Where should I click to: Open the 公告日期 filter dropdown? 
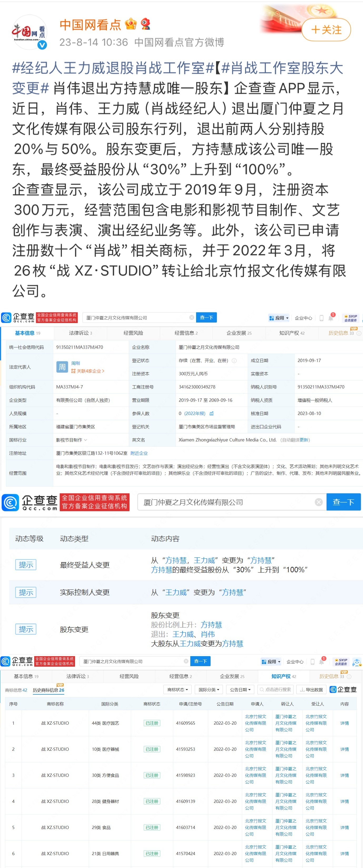240,689
